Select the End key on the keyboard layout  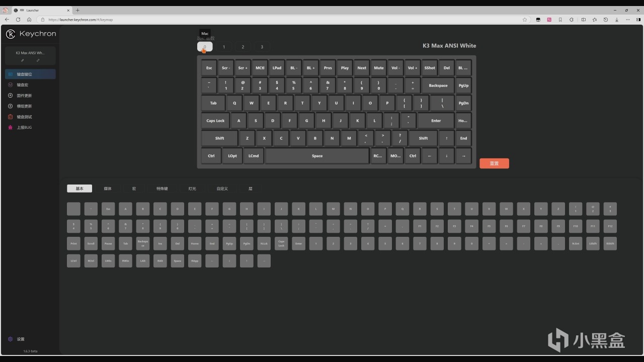pos(463,138)
